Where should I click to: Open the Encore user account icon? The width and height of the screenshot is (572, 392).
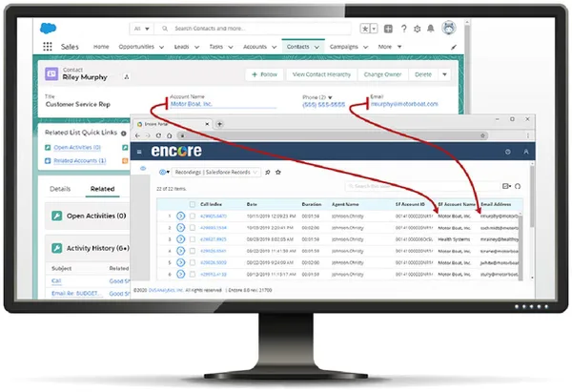(x=526, y=152)
